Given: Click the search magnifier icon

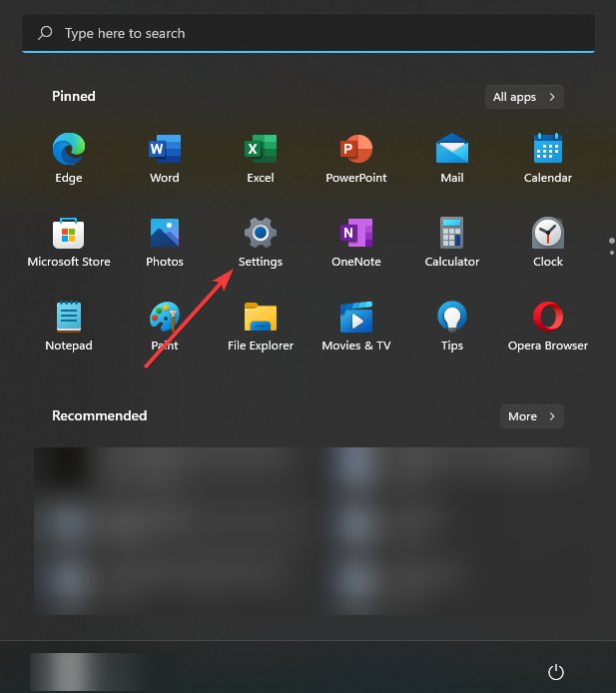Looking at the screenshot, I should pyautogui.click(x=45, y=33).
